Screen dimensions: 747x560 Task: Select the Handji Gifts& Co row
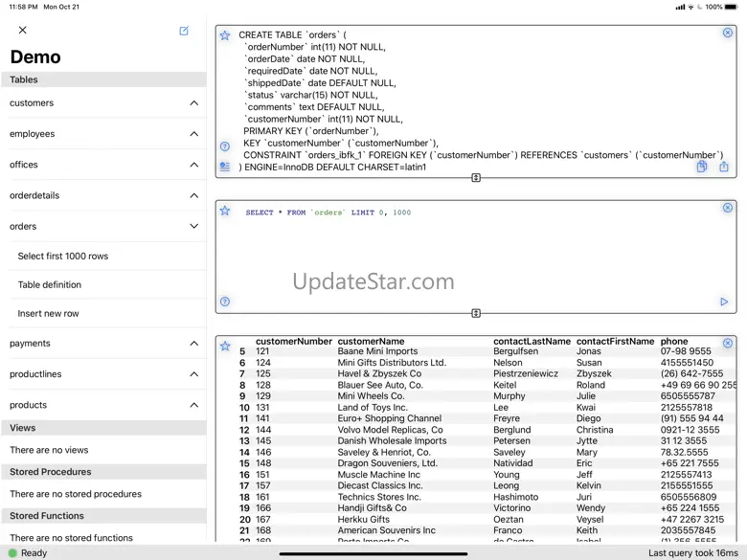[x=486, y=507]
